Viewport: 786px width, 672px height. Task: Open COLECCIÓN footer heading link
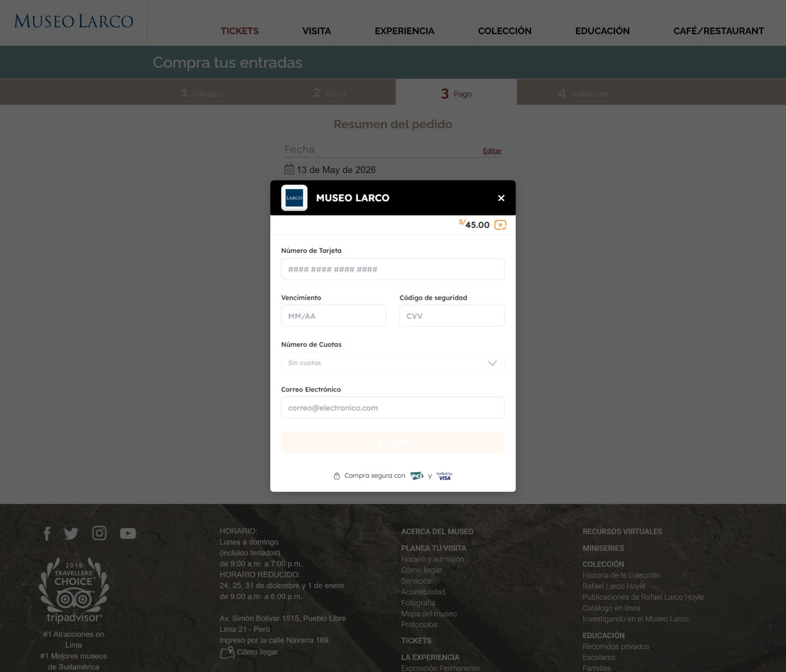click(603, 564)
